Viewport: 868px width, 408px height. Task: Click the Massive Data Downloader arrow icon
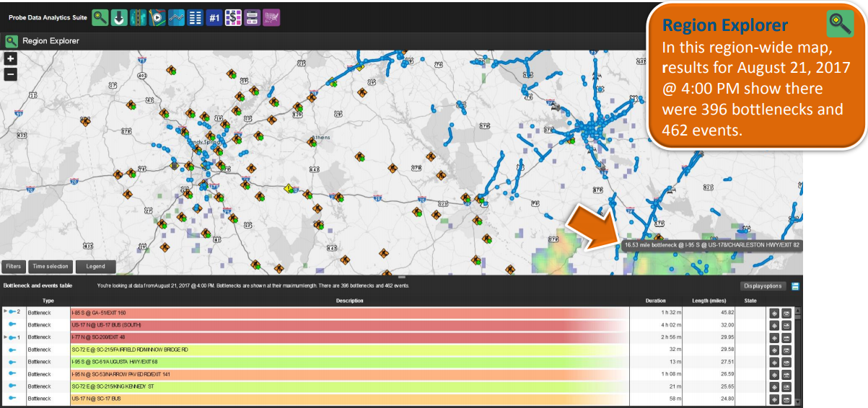[x=120, y=17]
